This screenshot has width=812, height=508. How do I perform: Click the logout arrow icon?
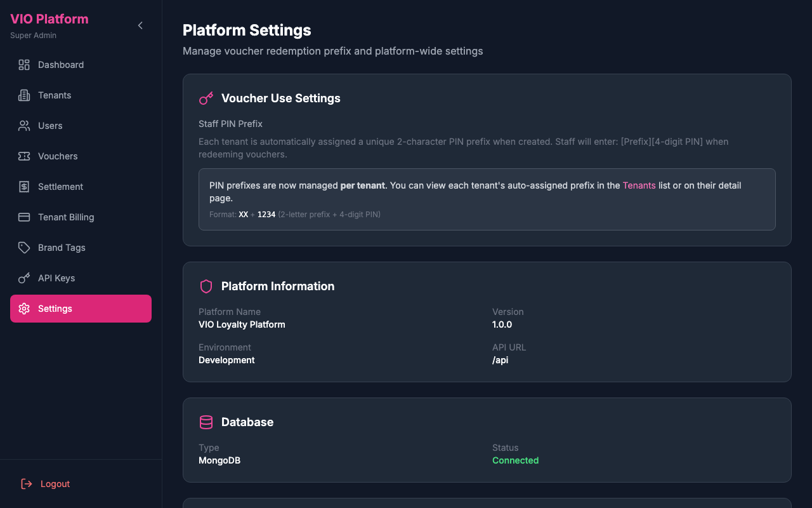pyautogui.click(x=25, y=483)
